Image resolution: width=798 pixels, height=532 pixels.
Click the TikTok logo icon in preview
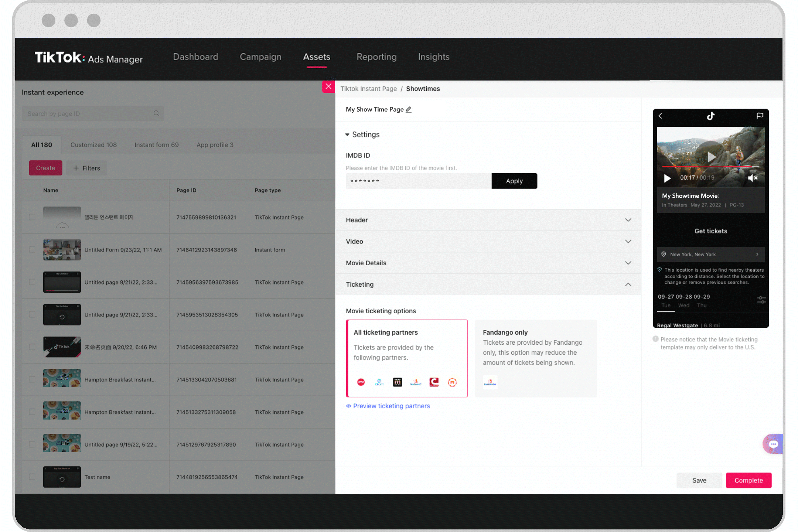point(711,116)
